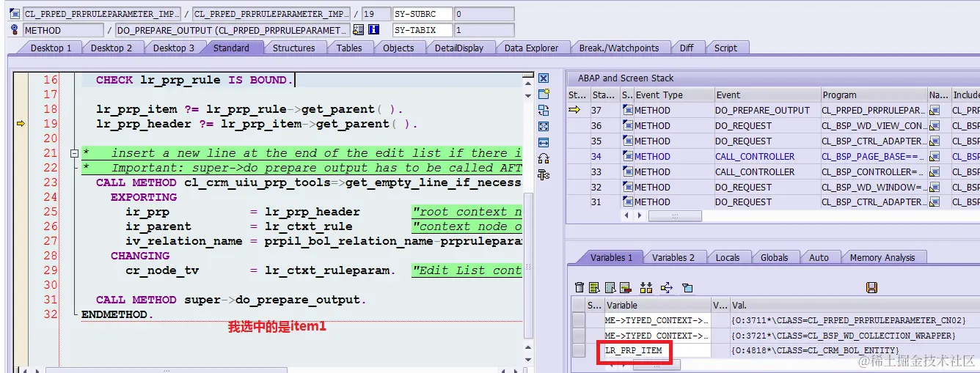Image resolution: width=980 pixels, height=373 pixels.
Task: Open the Objects tab
Action: [x=398, y=48]
